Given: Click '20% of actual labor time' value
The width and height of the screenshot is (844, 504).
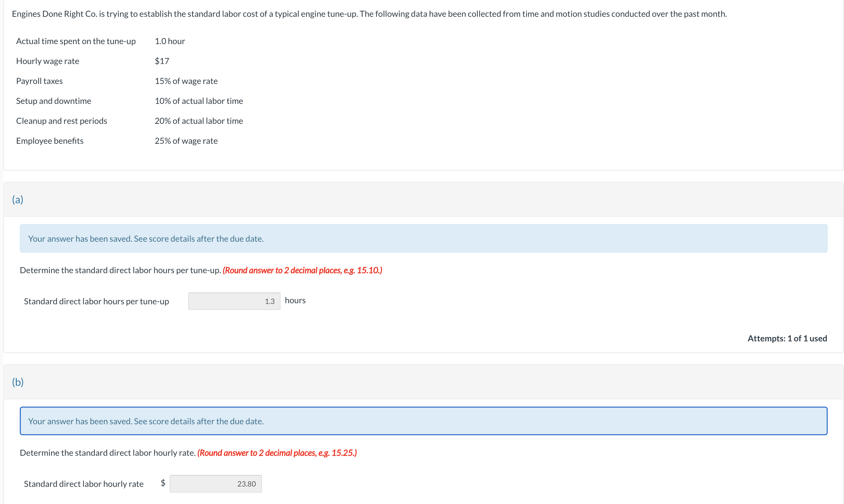Looking at the screenshot, I should (x=198, y=121).
